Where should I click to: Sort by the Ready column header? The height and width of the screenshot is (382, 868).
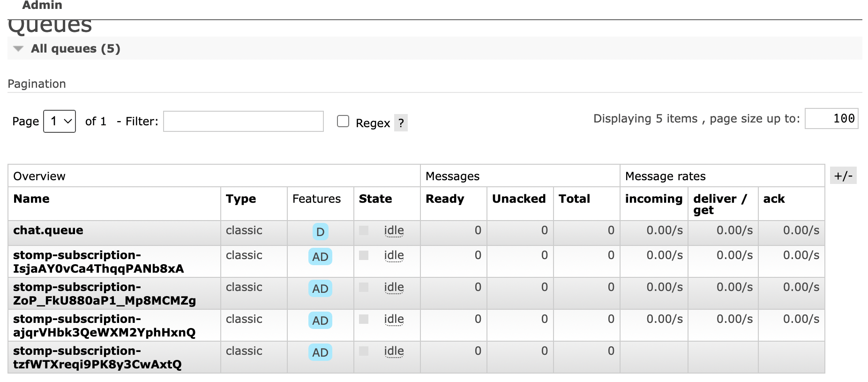(445, 199)
